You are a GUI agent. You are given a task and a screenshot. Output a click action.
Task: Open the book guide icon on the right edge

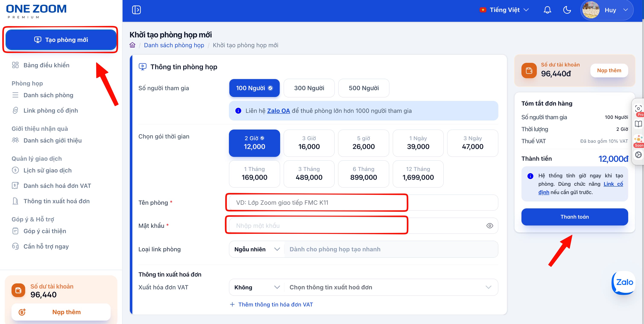pyautogui.click(x=638, y=124)
